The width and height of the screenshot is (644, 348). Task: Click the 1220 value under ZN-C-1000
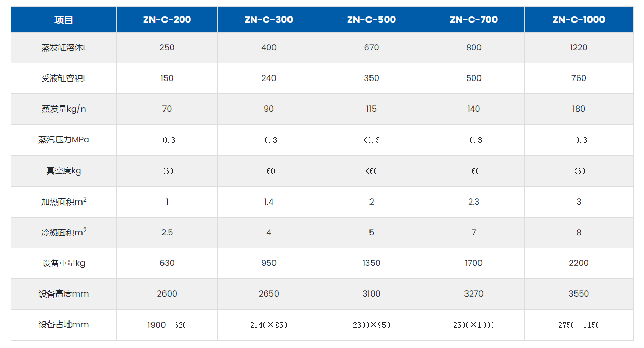(x=579, y=48)
